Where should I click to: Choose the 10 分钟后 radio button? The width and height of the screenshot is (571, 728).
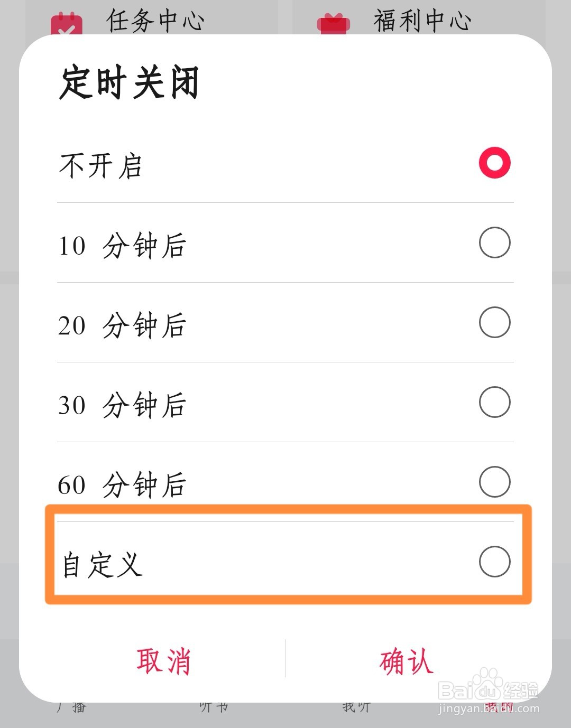pos(494,242)
